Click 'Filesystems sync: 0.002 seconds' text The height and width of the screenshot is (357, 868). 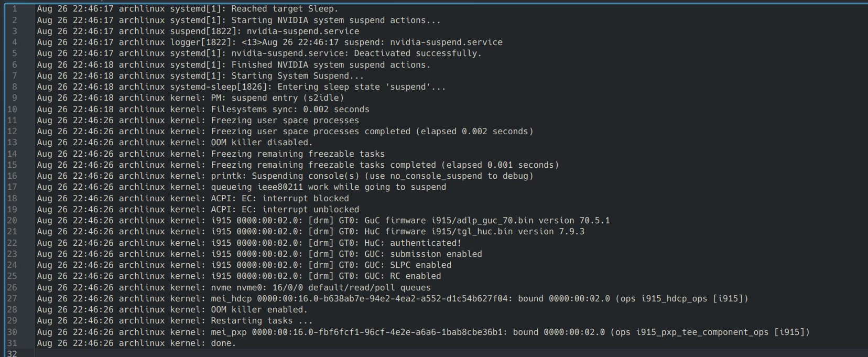click(x=290, y=110)
